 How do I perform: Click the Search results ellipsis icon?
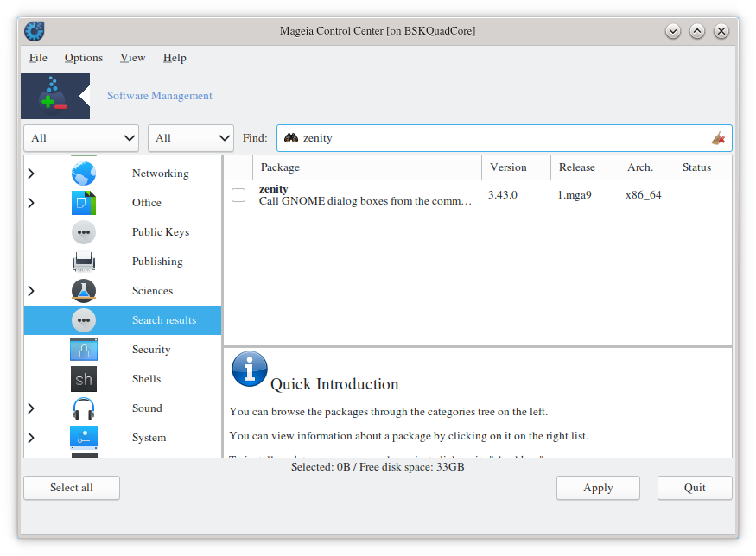tap(84, 320)
